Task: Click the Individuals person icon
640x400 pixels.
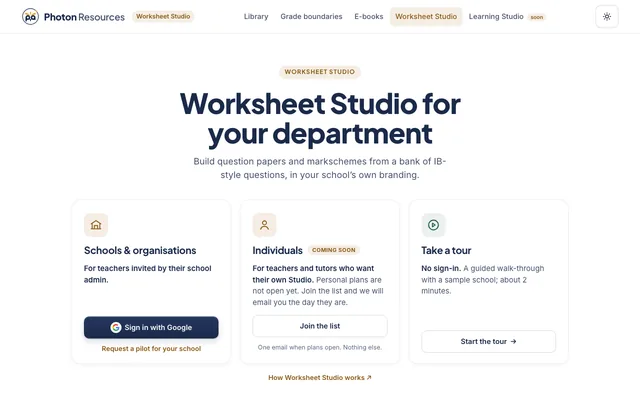Action: point(264,225)
